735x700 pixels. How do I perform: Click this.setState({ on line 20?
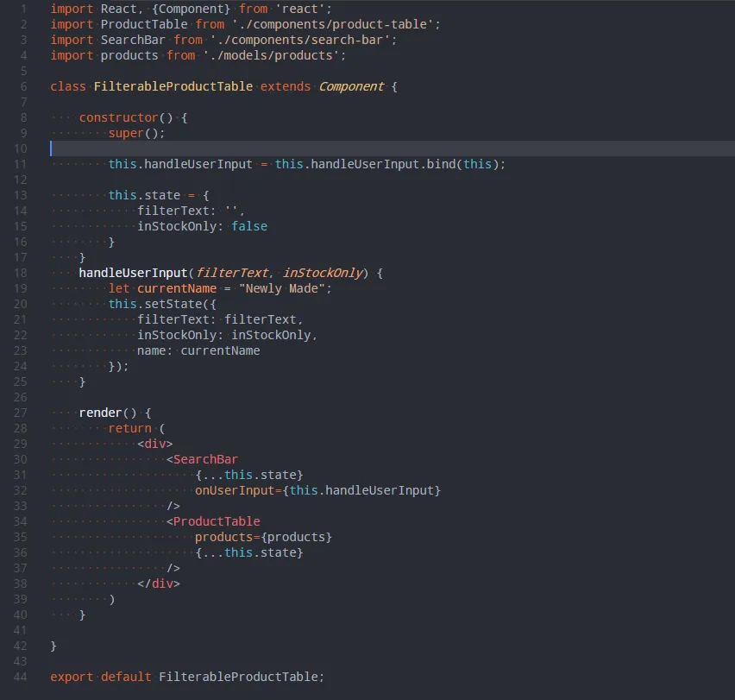(x=162, y=304)
